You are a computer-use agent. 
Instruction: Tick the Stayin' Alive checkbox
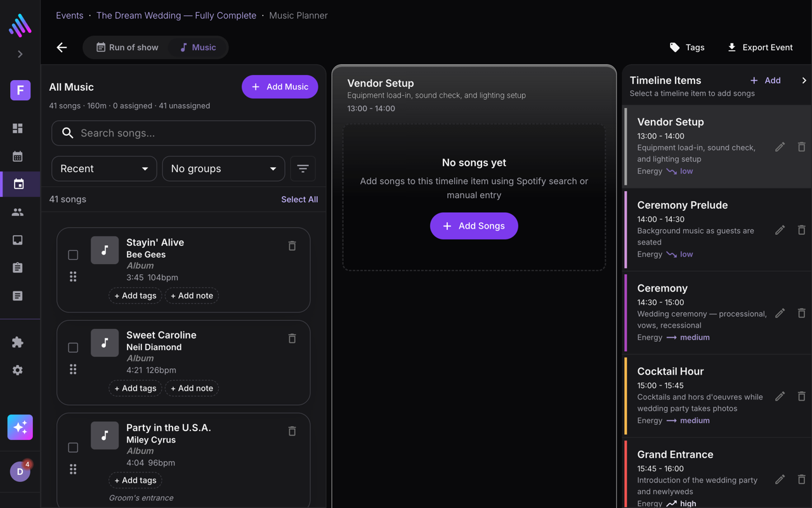pos(73,255)
